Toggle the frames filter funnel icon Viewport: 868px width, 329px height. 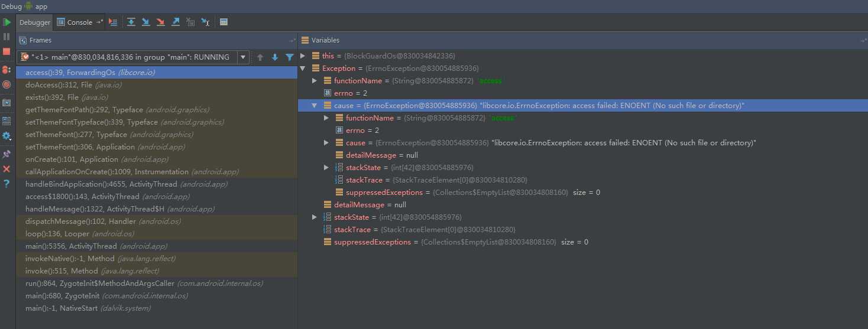[x=290, y=57]
